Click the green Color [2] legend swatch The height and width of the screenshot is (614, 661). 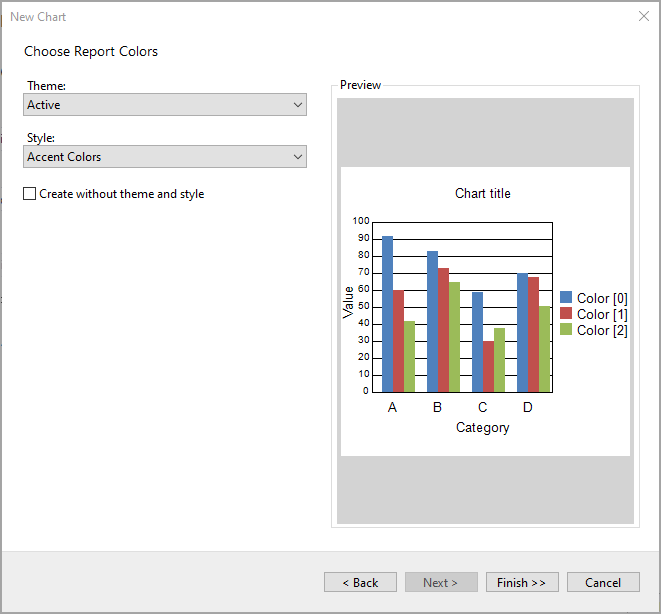566,329
